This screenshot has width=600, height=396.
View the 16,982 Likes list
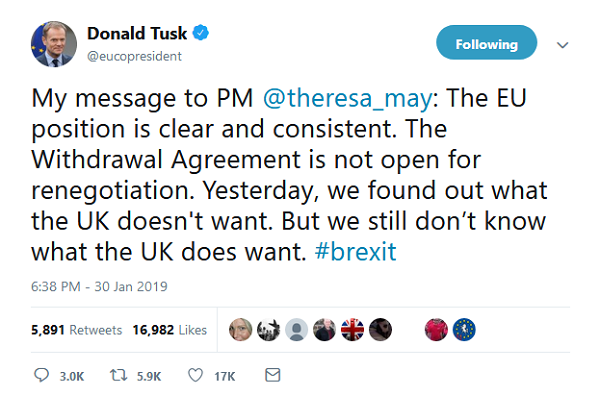click(170, 330)
